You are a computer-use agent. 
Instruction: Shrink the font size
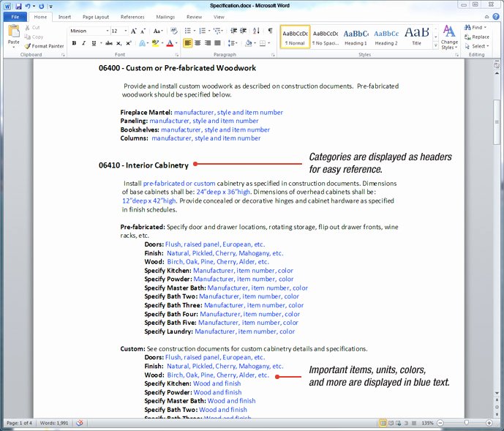(x=143, y=31)
